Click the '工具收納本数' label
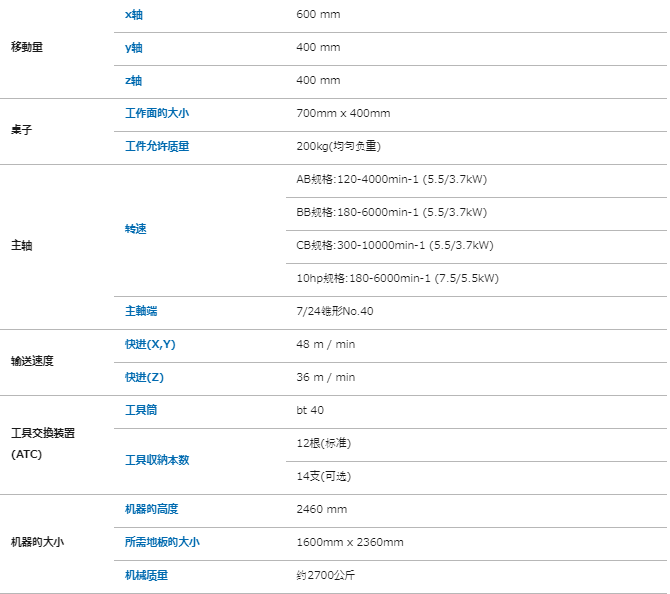This screenshot has width=670, height=594. tap(157, 460)
